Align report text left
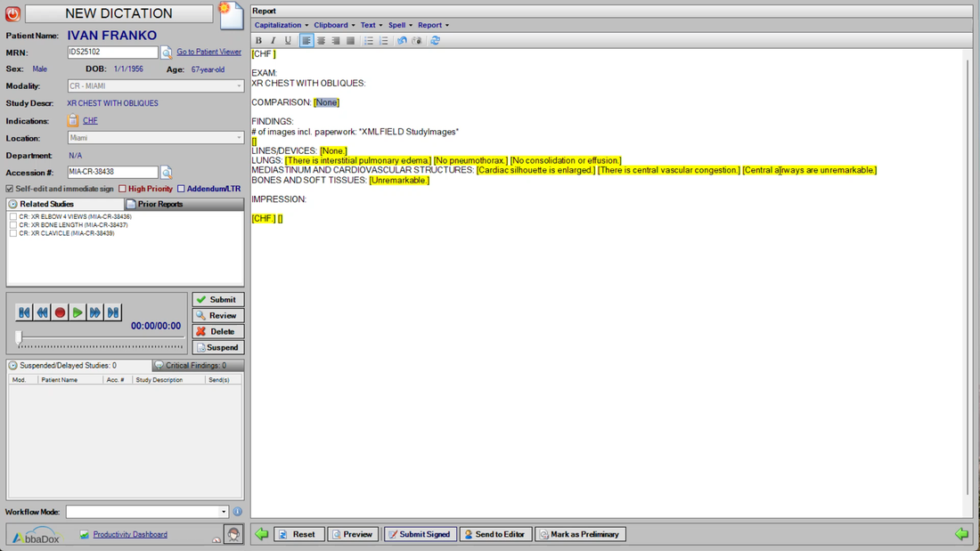The width and height of the screenshot is (980, 551). [x=306, y=41]
